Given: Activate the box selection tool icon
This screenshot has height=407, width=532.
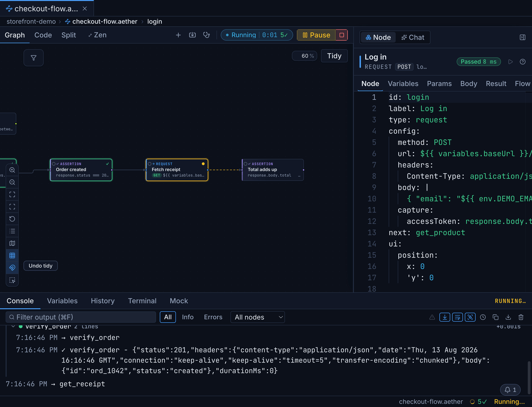Looking at the screenshot, I should 12,280.
